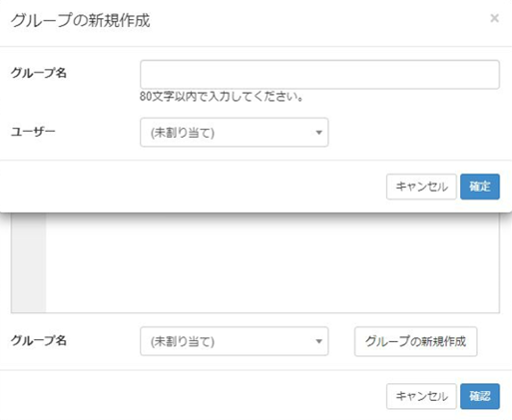
Task: Click the グループの新規作成 button
Action: point(415,341)
